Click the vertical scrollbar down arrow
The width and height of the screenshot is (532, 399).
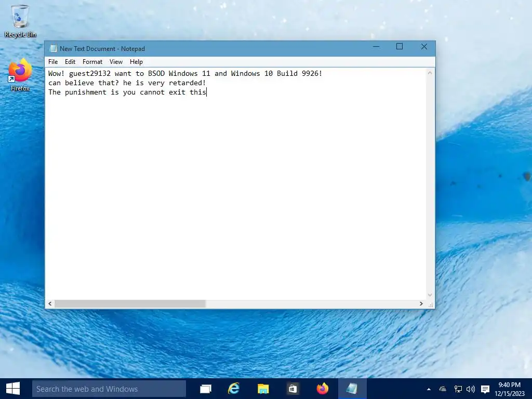coord(430,295)
